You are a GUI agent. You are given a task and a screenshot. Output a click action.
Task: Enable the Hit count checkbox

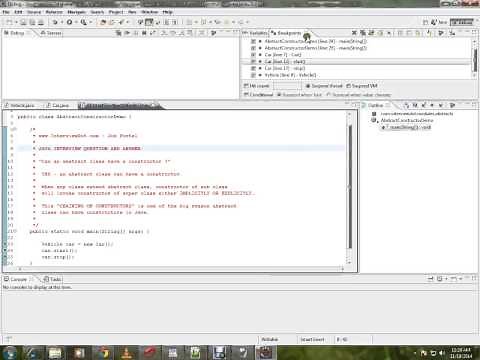click(246, 86)
